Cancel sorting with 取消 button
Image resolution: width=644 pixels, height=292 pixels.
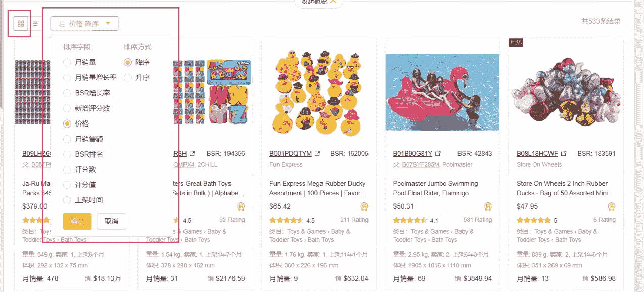[111, 221]
